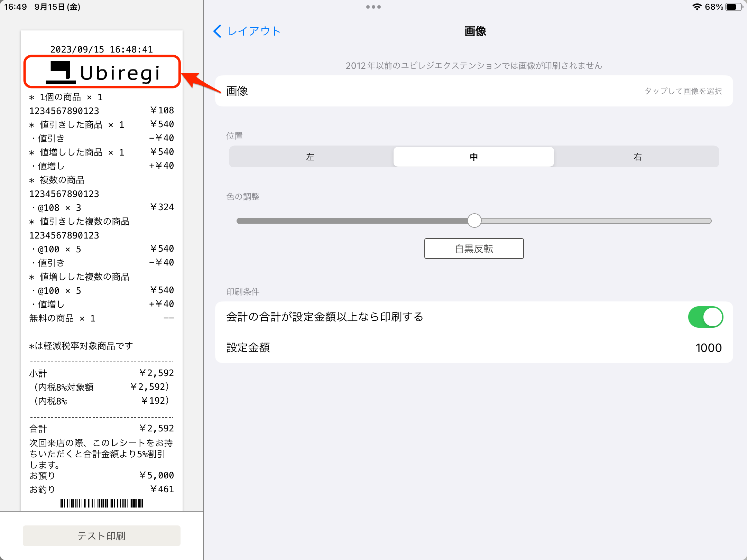Tap ＊ 1個の商品 × 1 line
747x560 pixels.
(66, 97)
